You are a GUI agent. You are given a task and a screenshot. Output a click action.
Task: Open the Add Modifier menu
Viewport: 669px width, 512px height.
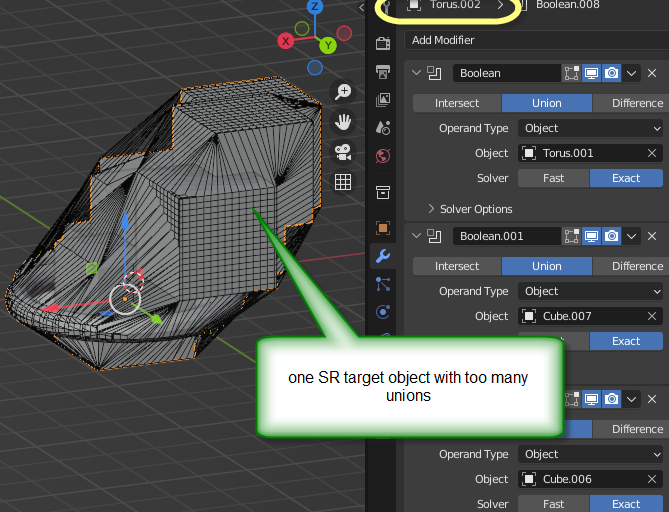coord(536,40)
